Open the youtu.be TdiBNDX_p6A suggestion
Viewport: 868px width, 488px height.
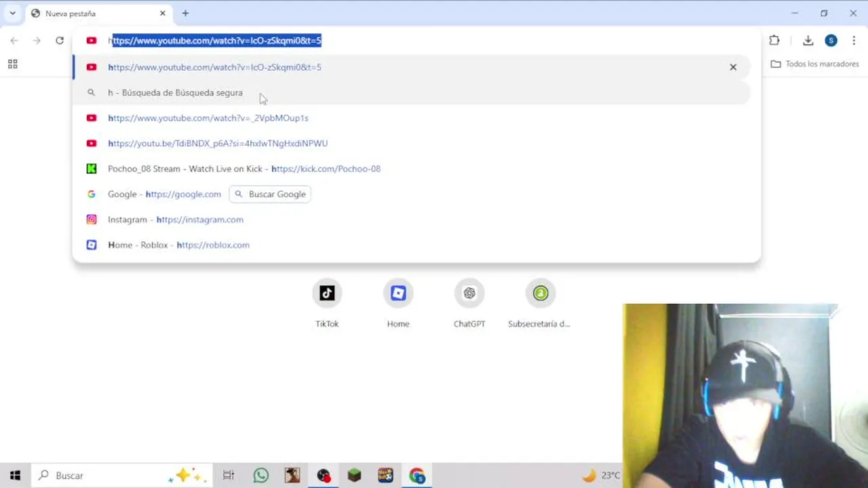click(412, 144)
